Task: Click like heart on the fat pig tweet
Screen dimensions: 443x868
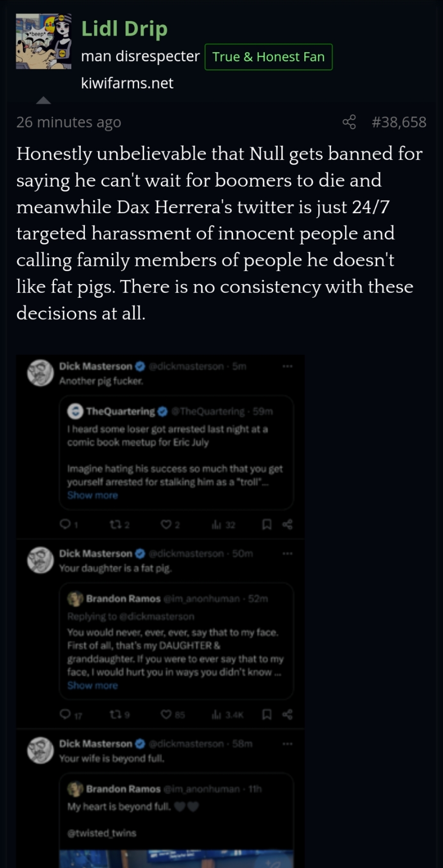Action: 166,715
